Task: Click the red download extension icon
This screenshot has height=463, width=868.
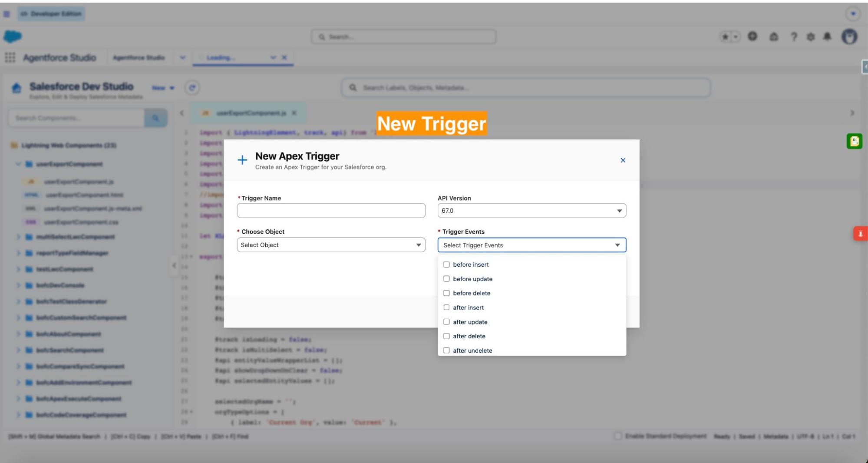Action: pos(860,234)
